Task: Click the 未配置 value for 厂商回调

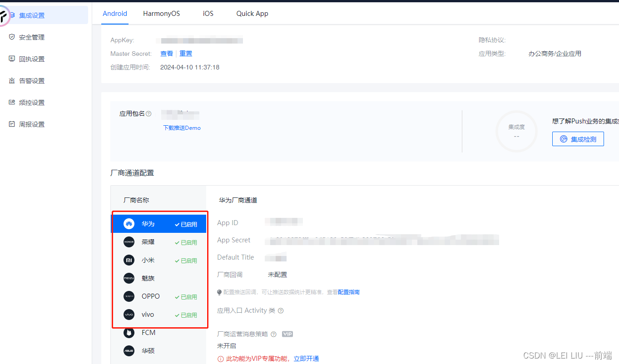Action: pos(277,275)
